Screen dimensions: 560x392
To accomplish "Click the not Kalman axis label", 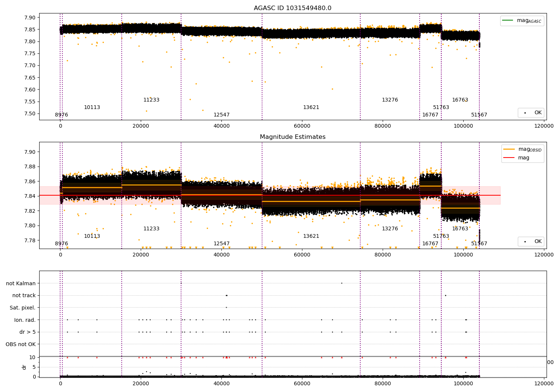I will coord(21,283).
